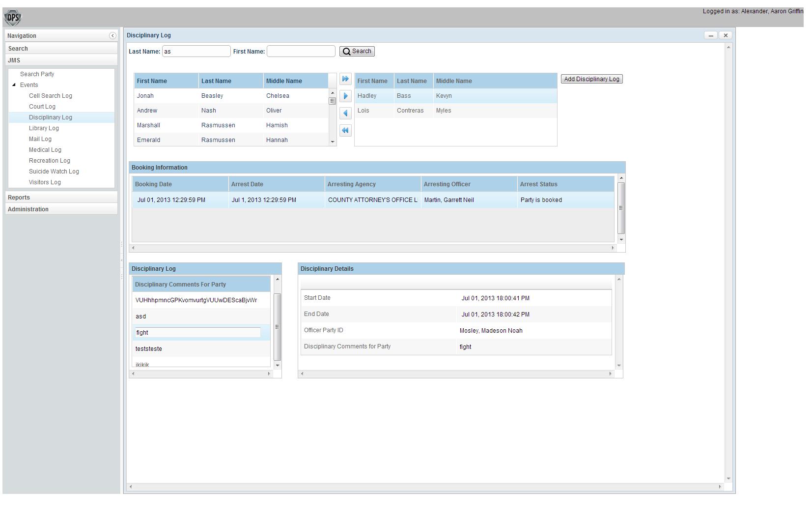This screenshot has height=516, width=812.
Task: Select Emerald Rasmussen row
Action: (231, 140)
